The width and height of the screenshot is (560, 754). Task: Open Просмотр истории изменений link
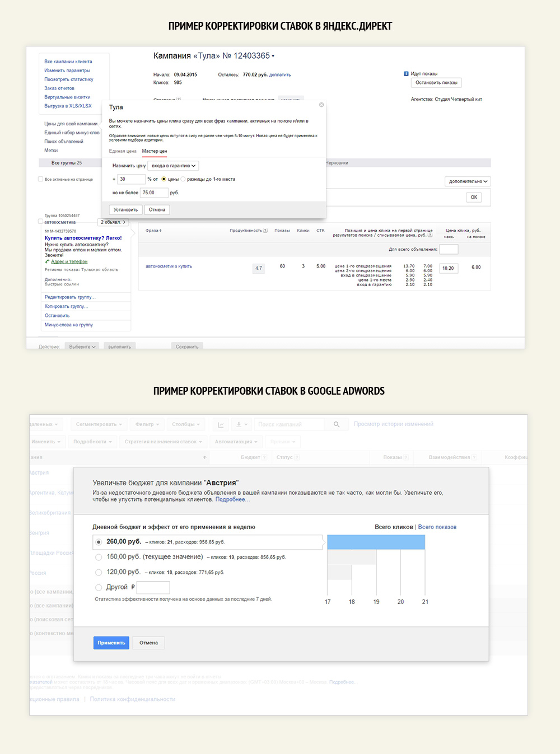(x=394, y=424)
